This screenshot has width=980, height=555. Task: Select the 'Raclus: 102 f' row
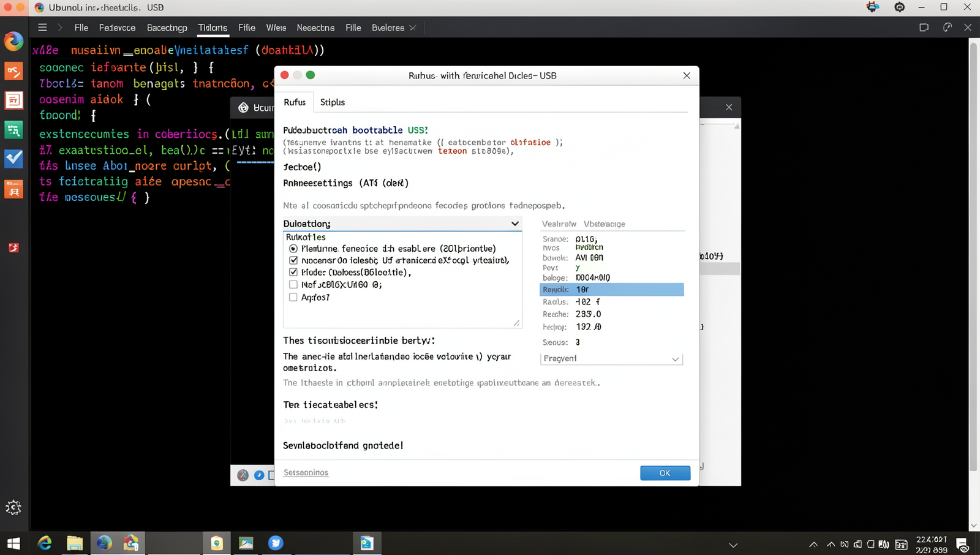[611, 301]
